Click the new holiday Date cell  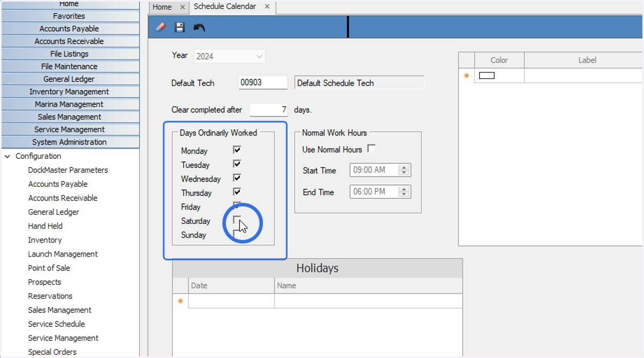[231, 301]
